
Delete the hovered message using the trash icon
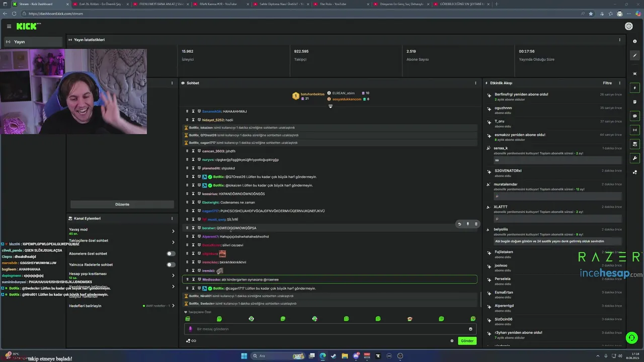click(x=476, y=224)
